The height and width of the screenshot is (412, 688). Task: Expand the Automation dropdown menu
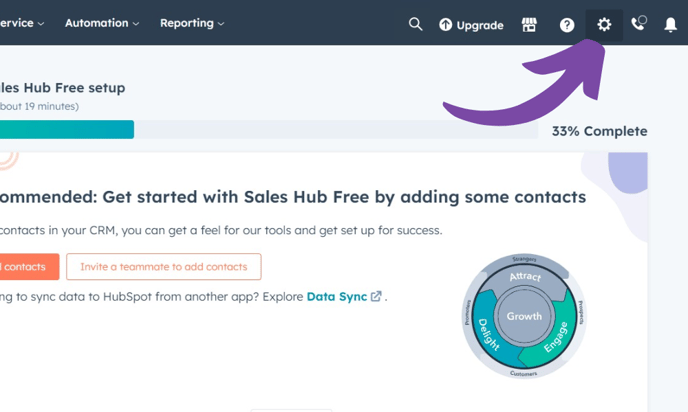[101, 23]
